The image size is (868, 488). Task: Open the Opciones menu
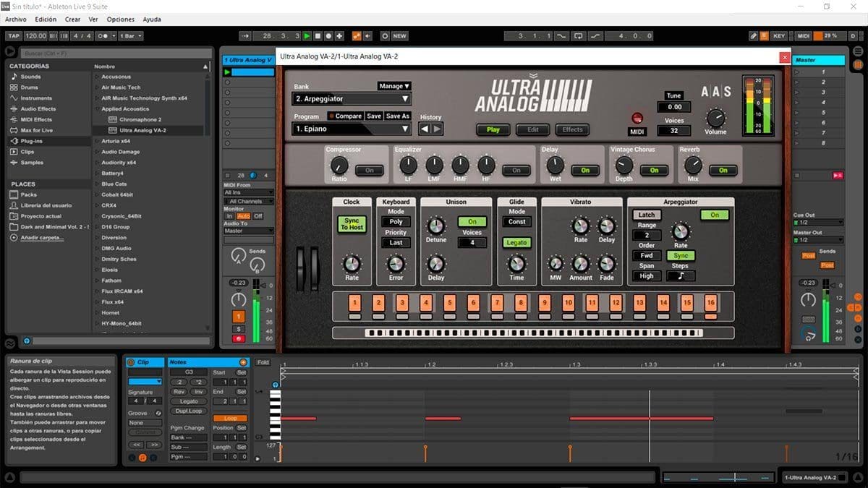(121, 20)
